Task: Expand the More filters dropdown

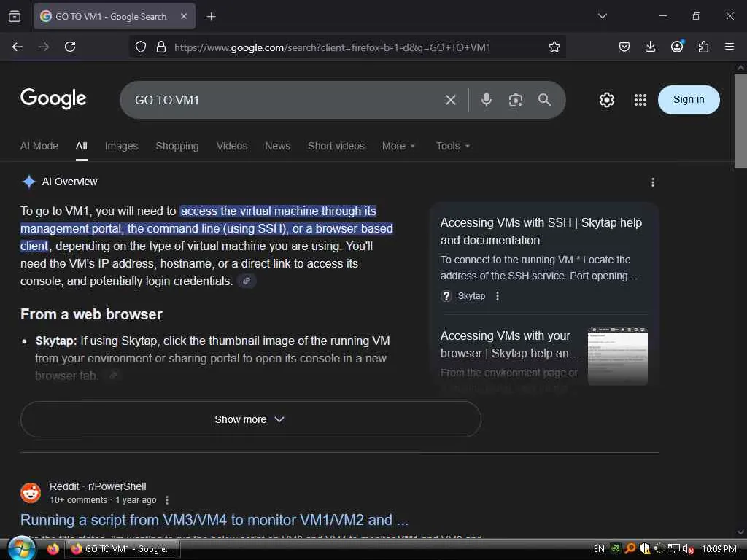Action: point(399,146)
